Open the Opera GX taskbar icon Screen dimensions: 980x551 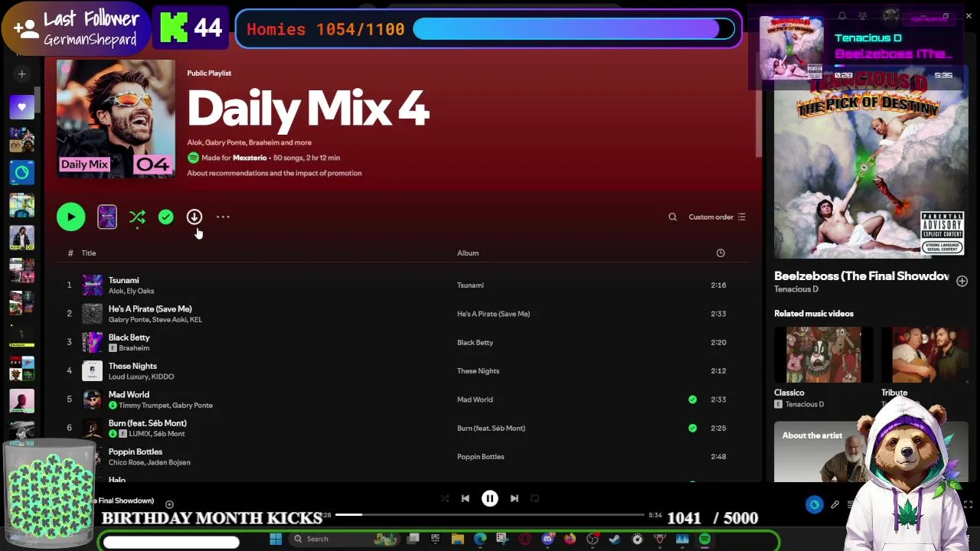[525, 540]
